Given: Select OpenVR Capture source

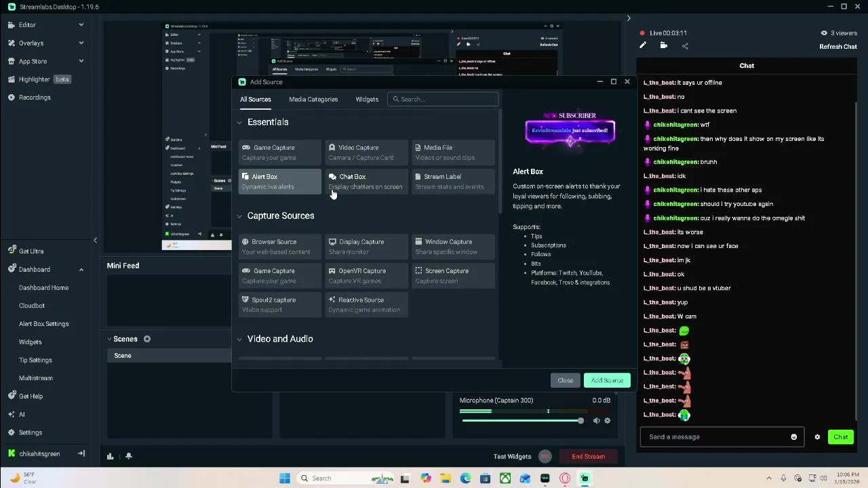Looking at the screenshot, I should (x=366, y=276).
